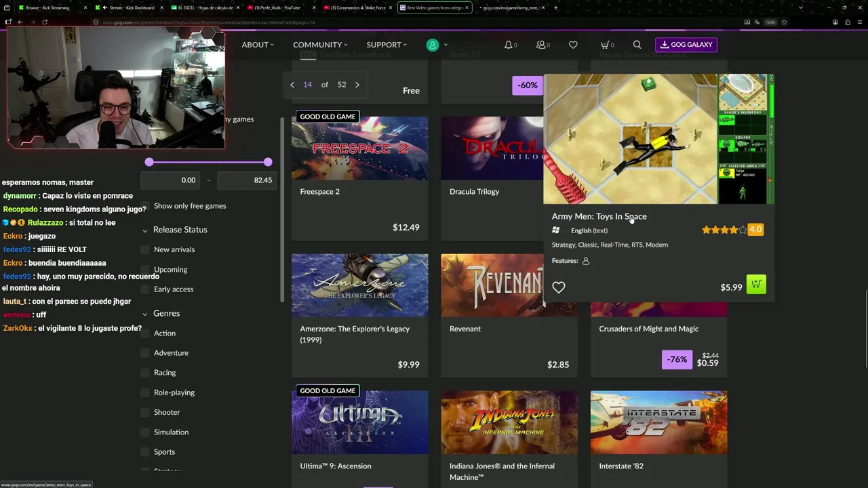Expand the COMMUNITY dropdown menu

point(320,45)
